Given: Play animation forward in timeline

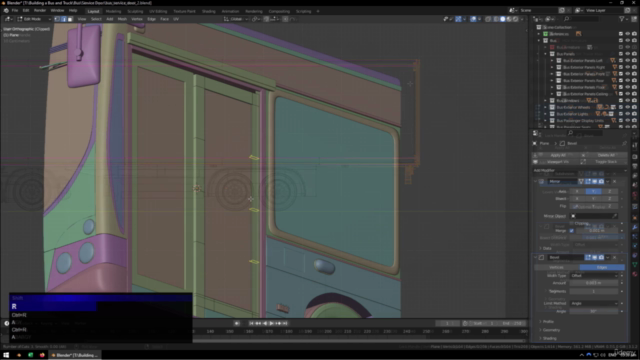Looking at the screenshot, I should (272, 323).
